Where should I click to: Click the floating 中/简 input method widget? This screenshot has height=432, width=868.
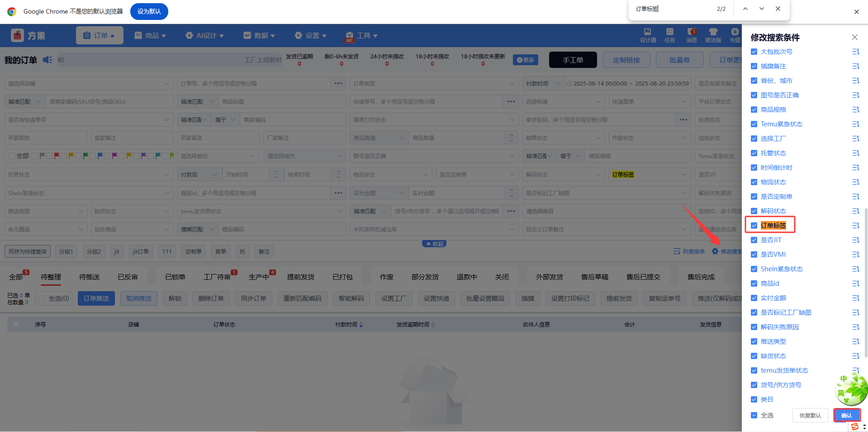pyautogui.click(x=850, y=389)
